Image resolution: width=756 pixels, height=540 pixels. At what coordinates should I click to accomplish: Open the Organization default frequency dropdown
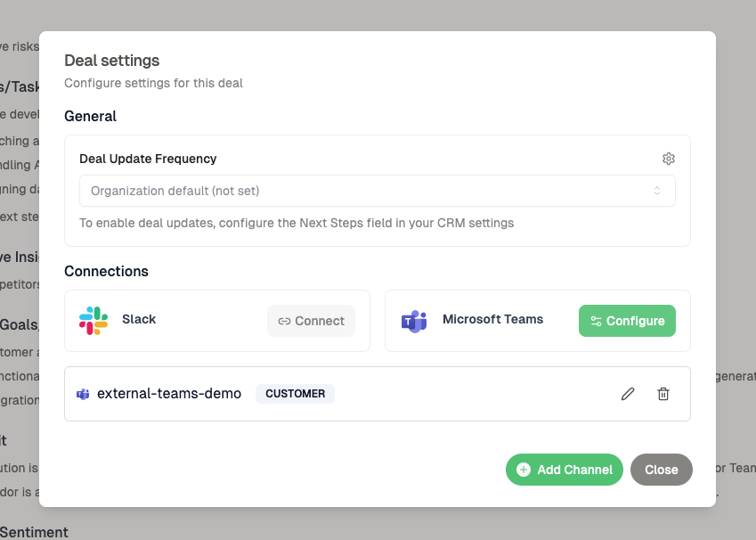pyautogui.click(x=377, y=191)
